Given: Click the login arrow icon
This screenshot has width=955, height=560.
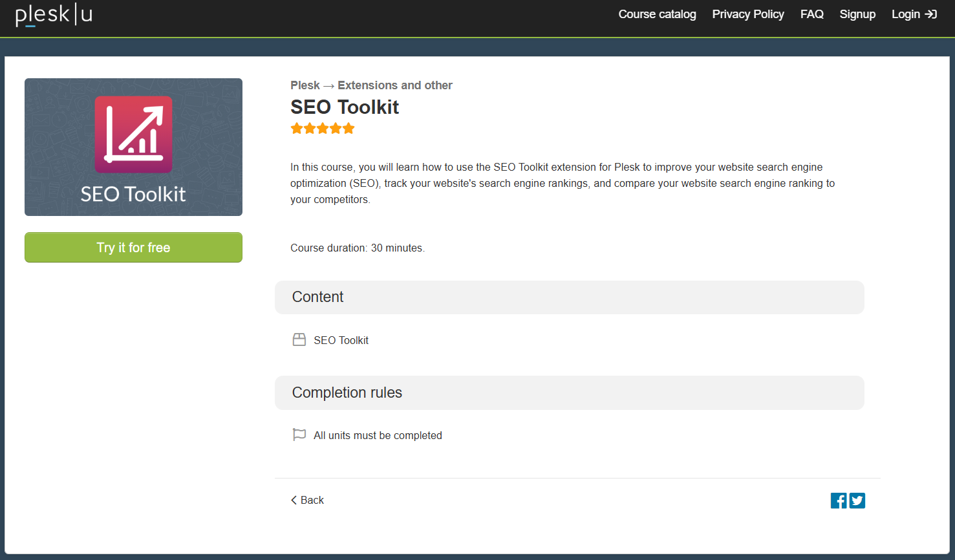Looking at the screenshot, I should 931,14.
